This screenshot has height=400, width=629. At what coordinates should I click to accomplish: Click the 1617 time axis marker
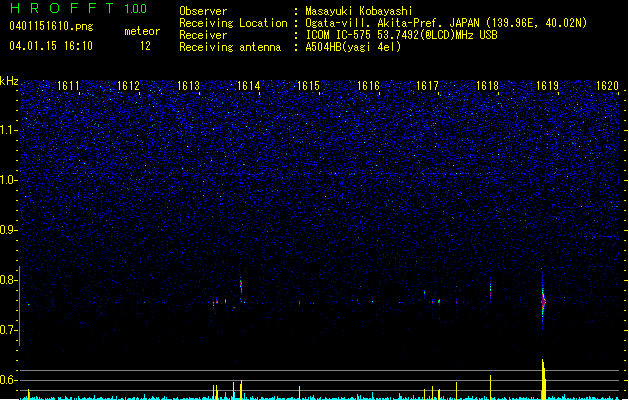pyautogui.click(x=428, y=86)
